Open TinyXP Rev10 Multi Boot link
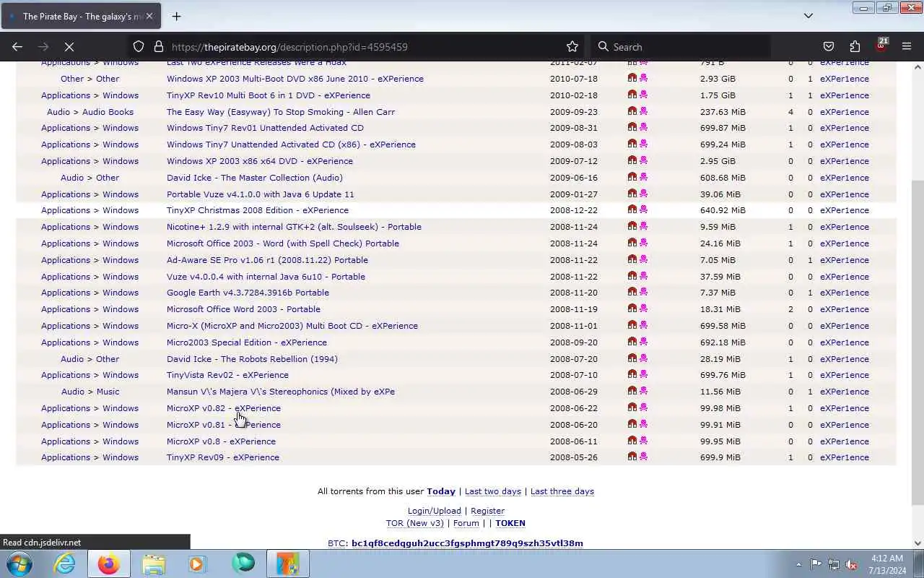 tap(269, 95)
